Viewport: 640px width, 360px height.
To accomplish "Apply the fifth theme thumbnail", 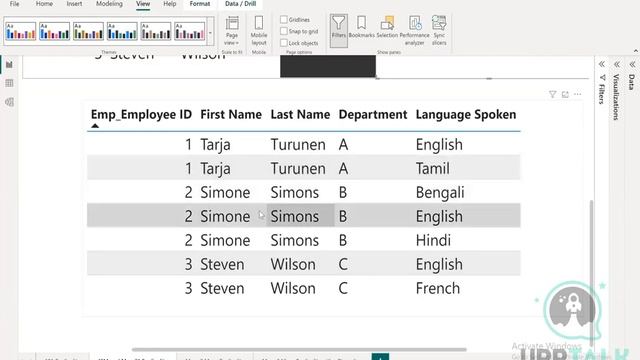I will (156, 31).
